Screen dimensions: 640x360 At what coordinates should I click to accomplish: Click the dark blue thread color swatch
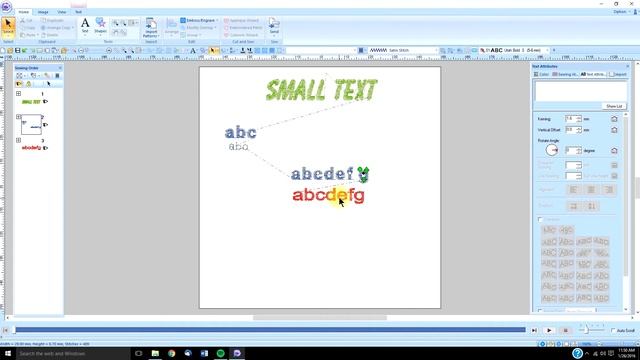pos(360,50)
